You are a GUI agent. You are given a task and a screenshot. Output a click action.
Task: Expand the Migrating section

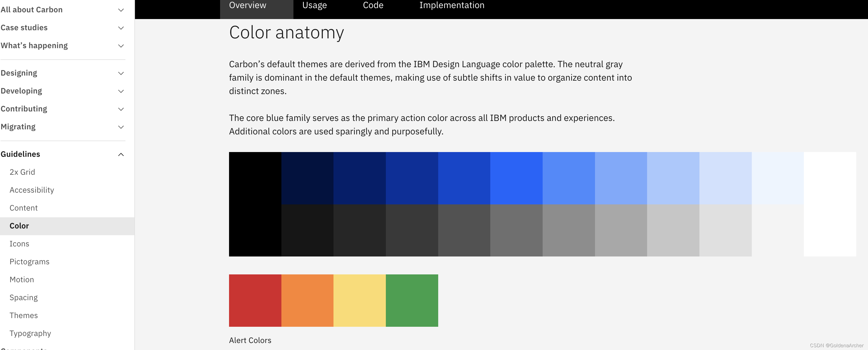point(63,127)
